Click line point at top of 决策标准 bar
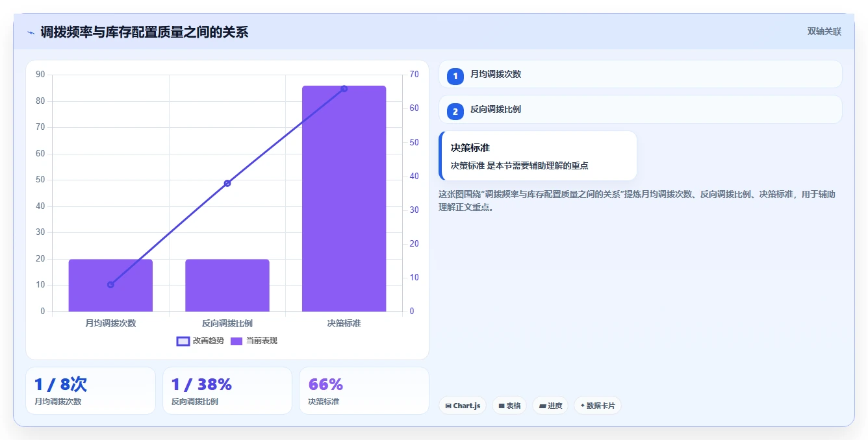868x440 pixels. coord(344,89)
